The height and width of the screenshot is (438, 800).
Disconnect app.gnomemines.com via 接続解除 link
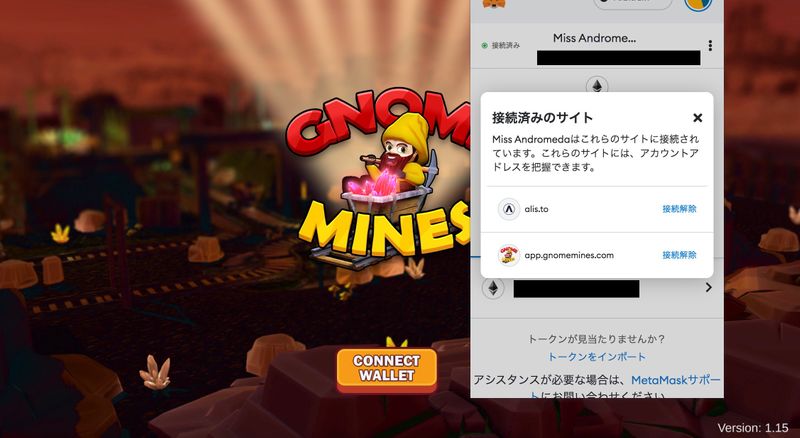[679, 255]
